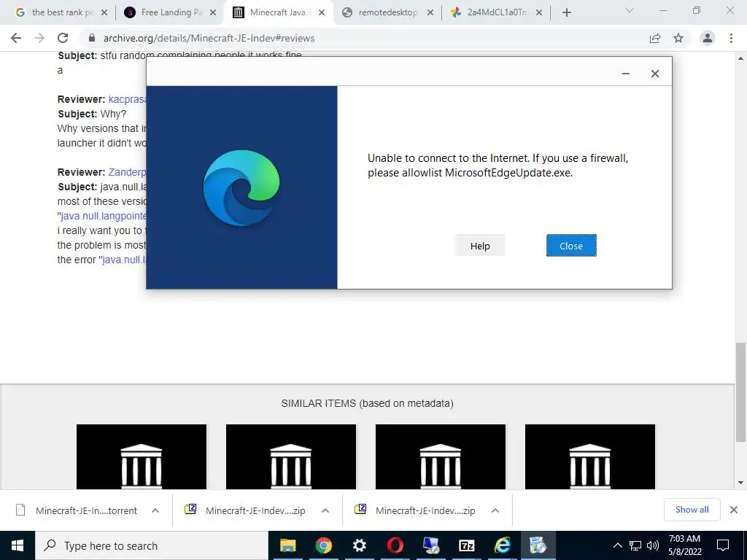Click the taskbar search box

[x=152, y=545]
